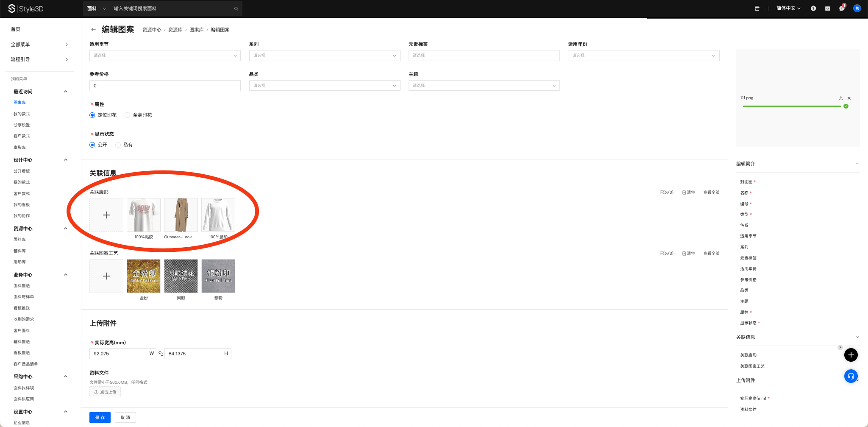Select the 定位印花 radio button

click(x=92, y=115)
